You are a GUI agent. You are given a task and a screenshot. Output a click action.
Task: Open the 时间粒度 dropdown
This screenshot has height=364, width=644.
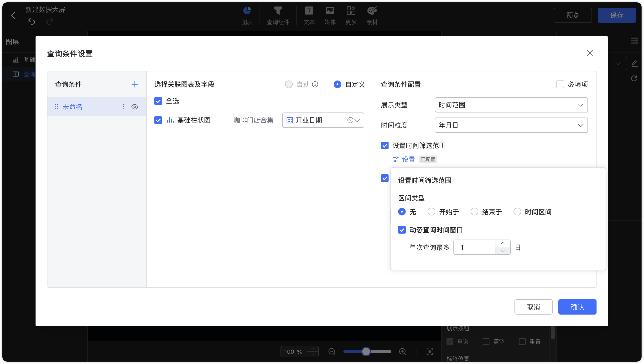511,125
